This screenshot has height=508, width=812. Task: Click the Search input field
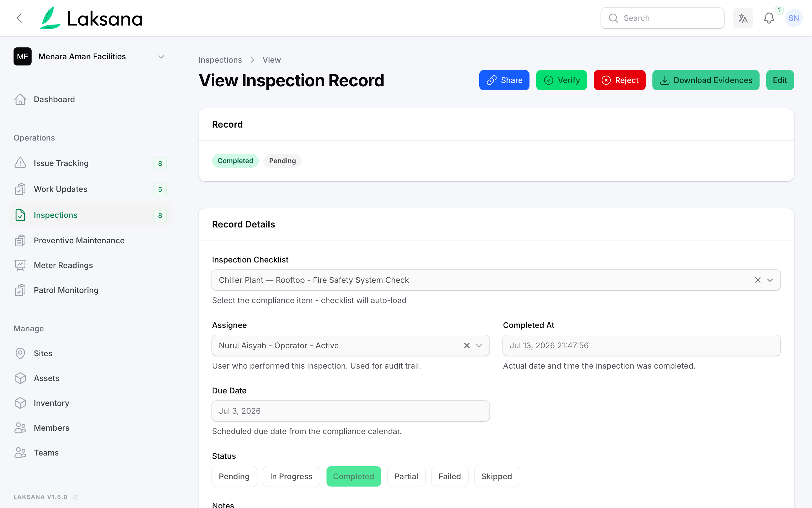pos(662,18)
